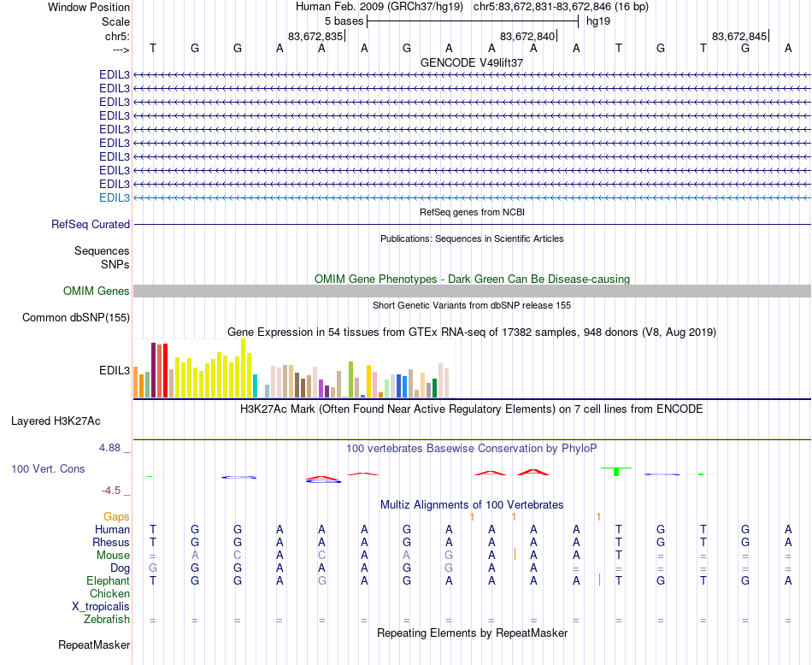Select the Elephant alignment row label
This screenshot has height=665, width=812.
109,581
